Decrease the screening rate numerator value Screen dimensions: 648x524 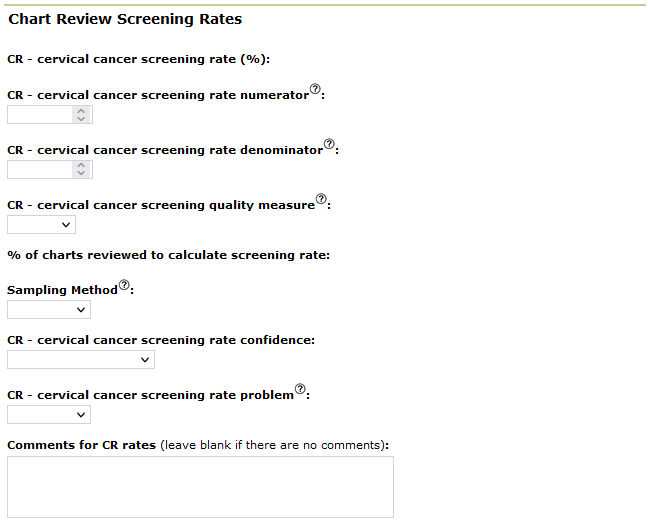click(x=82, y=119)
